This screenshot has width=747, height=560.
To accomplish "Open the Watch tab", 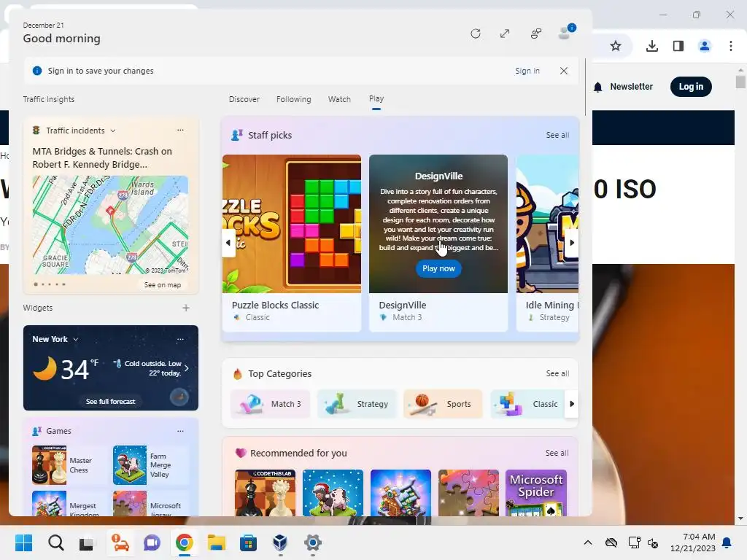I will click(339, 99).
